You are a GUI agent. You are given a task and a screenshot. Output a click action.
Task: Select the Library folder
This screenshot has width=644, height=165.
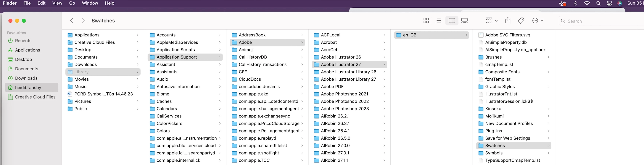pos(103,72)
